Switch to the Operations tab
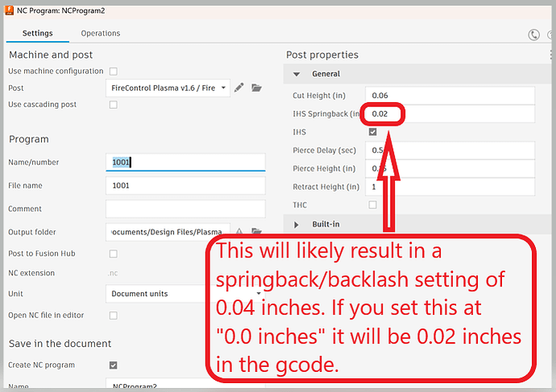Screen dimensions: 556x392 point(101,33)
